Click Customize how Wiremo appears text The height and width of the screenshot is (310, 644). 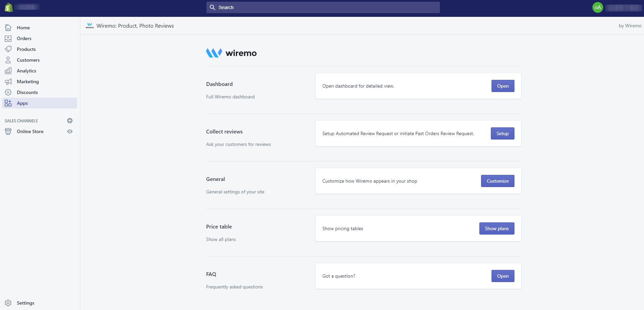[370, 181]
